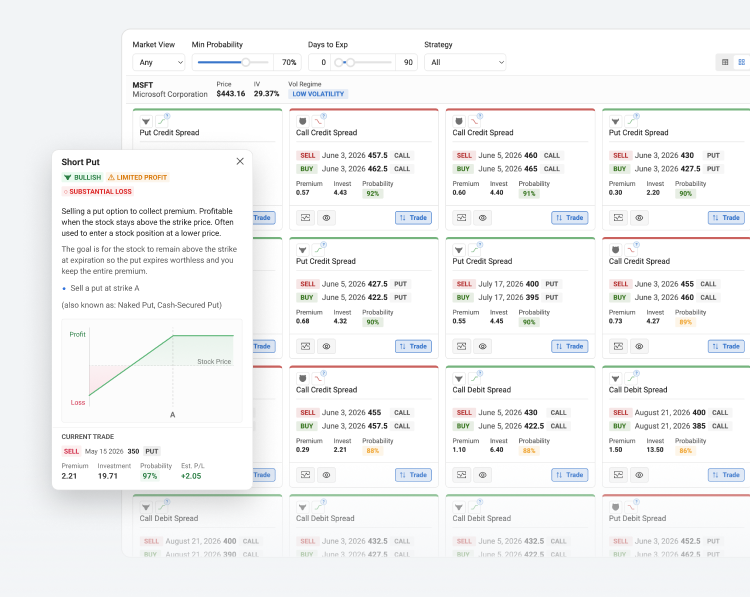Toggle the eye icon on the July 17 400/395 spread
Screen dimensions: 750x597
coord(483,346)
